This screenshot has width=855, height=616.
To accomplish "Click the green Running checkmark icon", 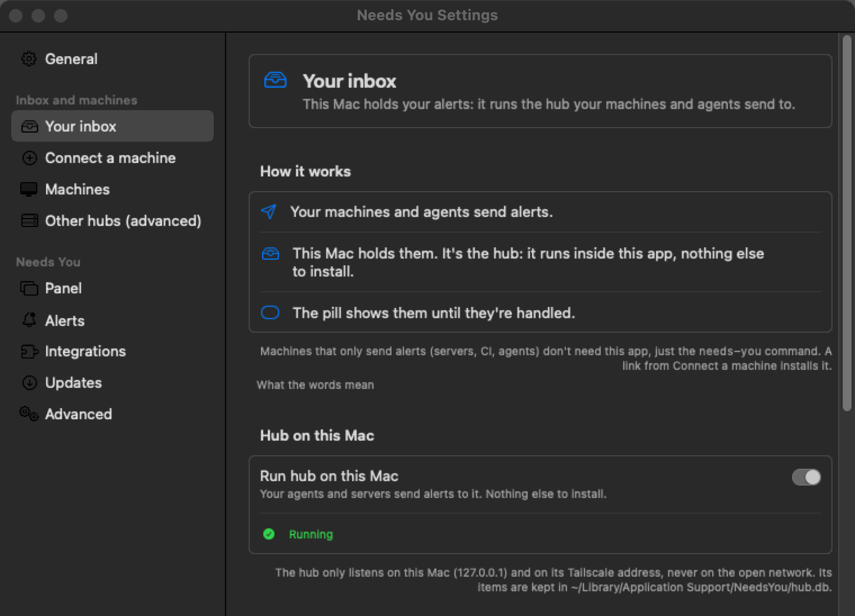I will click(x=269, y=534).
